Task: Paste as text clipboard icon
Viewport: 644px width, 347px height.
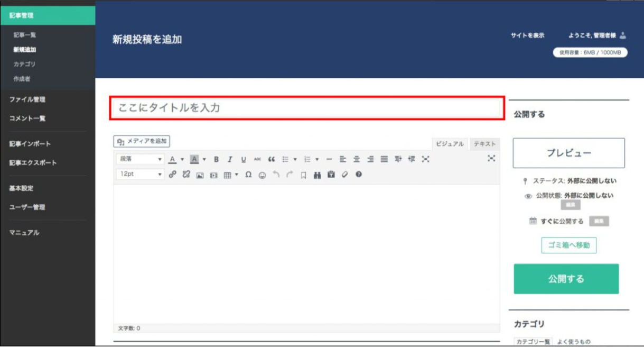Action: pyautogui.click(x=331, y=175)
